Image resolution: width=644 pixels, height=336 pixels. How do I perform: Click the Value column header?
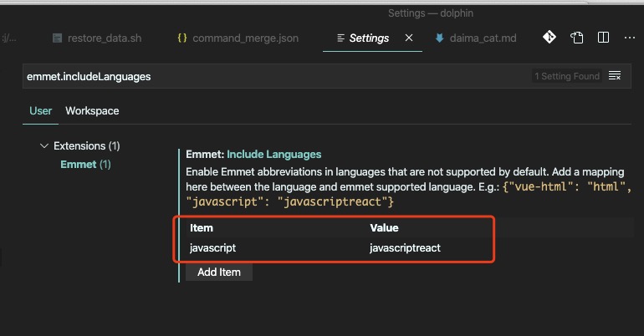[x=384, y=227]
